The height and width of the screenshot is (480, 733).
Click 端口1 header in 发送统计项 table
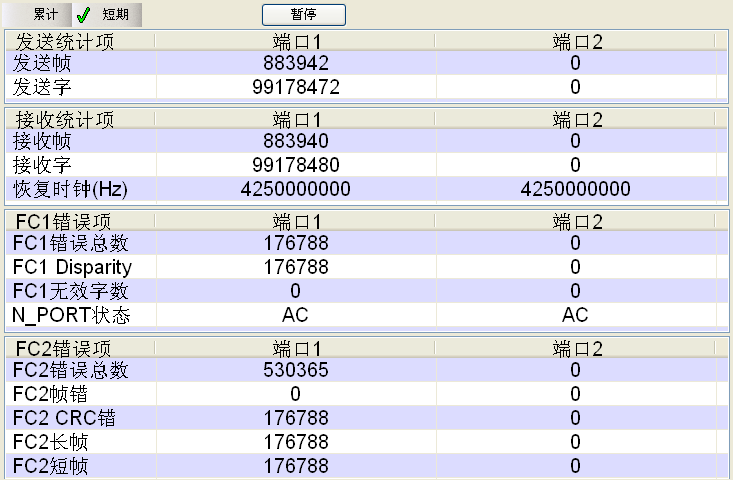[296, 42]
